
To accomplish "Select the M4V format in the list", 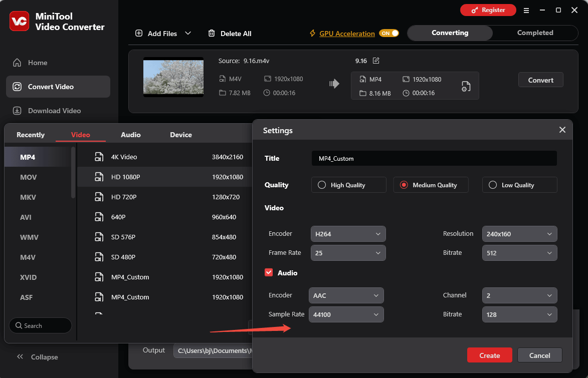I will [x=28, y=257].
